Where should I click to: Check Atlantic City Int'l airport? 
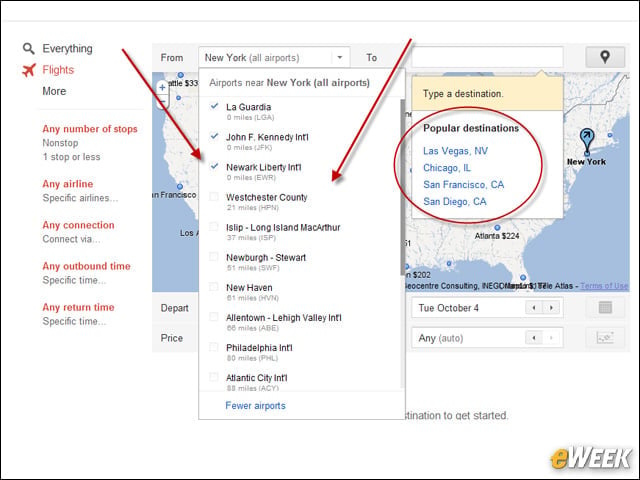click(213, 377)
